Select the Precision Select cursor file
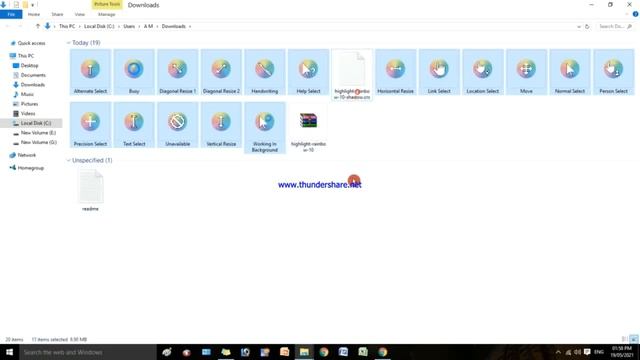Screen dimensions: 640x360 click(x=90, y=125)
